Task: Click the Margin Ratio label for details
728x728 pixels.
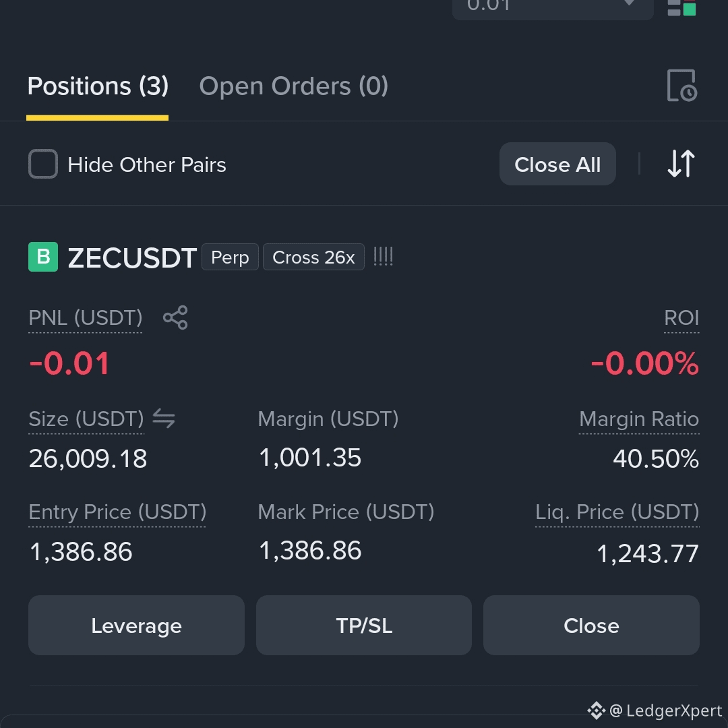Action: (639, 419)
